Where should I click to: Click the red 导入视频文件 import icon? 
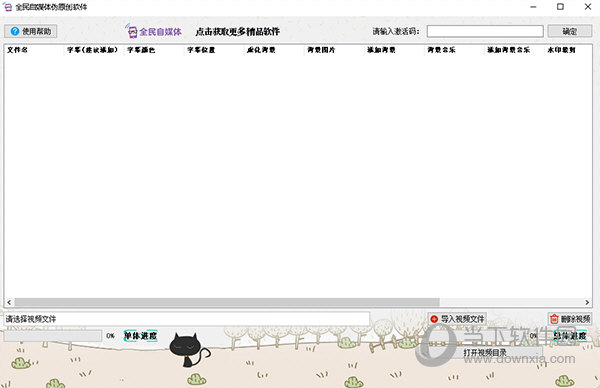point(434,319)
